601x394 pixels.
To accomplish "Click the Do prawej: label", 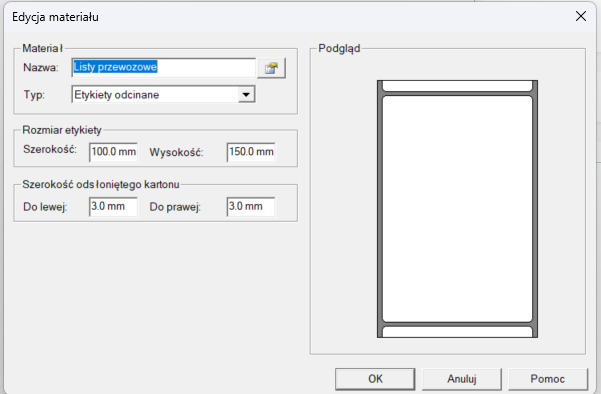I will click(x=175, y=207).
